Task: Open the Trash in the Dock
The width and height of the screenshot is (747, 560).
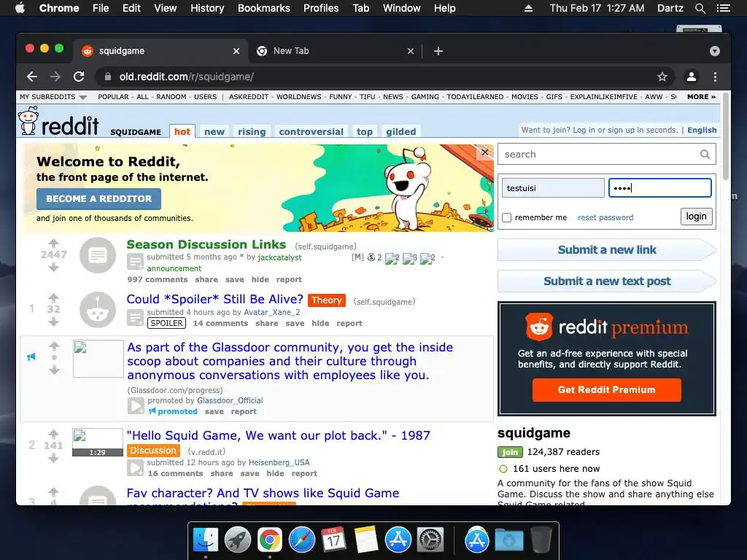Action: click(x=541, y=540)
